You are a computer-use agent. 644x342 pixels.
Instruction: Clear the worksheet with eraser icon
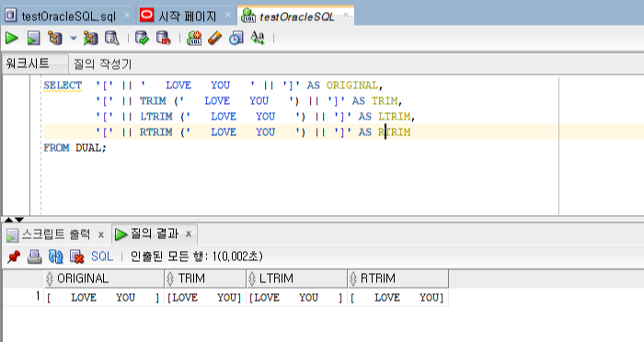point(214,39)
